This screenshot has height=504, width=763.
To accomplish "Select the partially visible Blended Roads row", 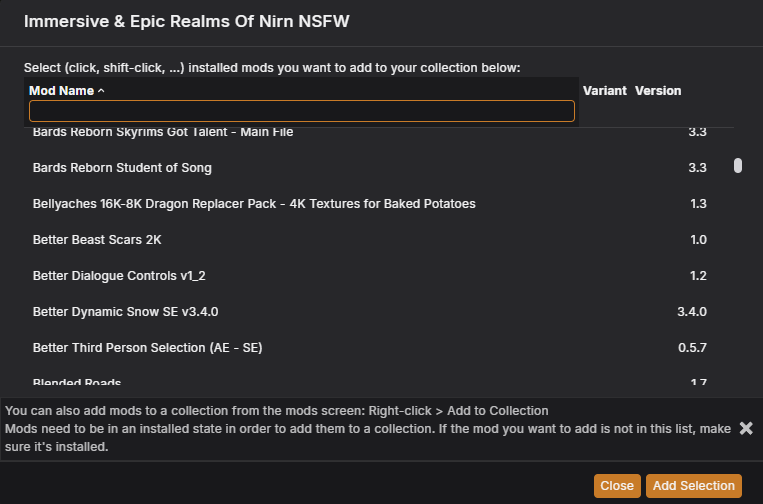I will [77, 383].
